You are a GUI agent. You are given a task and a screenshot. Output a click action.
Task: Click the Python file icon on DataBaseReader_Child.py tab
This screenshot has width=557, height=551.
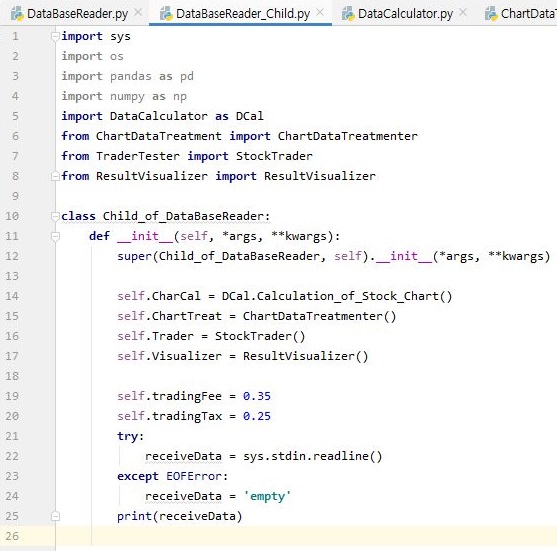[166, 13]
